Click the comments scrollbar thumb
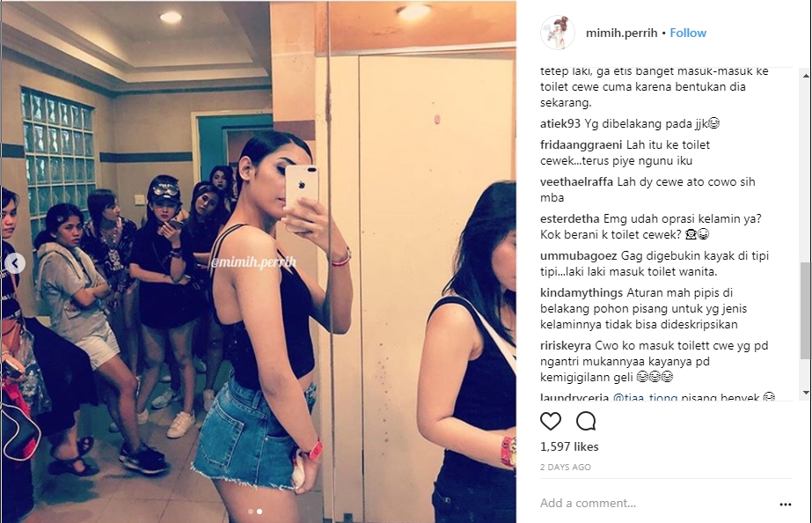The image size is (812, 523). tap(807, 310)
